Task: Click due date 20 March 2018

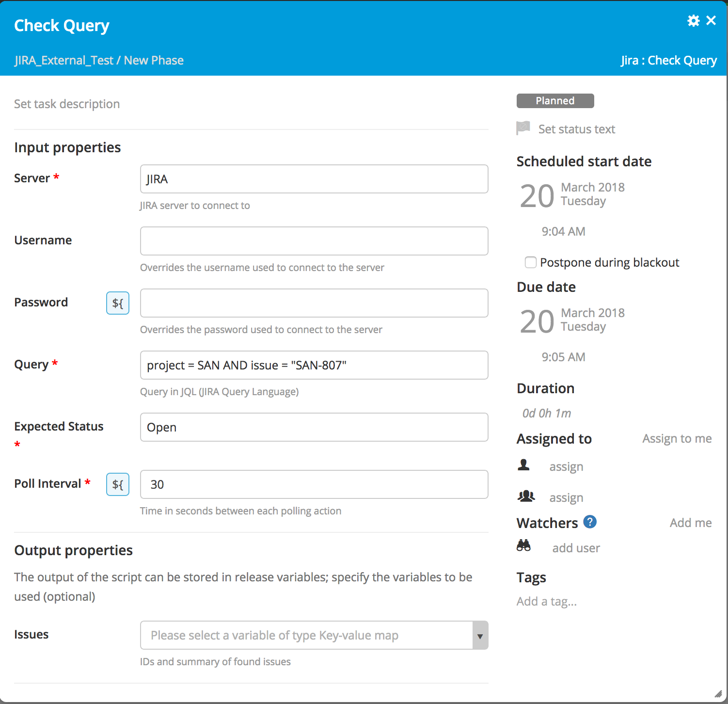Action: [x=572, y=320]
